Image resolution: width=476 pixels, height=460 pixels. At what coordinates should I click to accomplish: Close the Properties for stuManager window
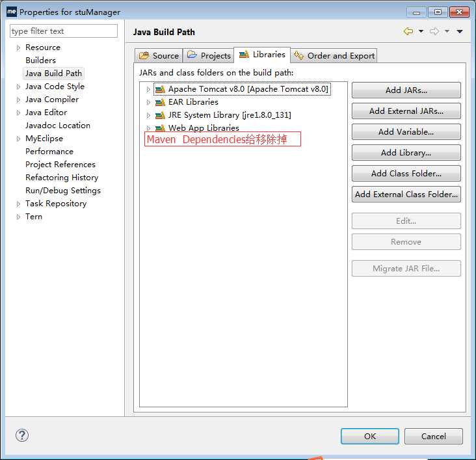tap(459, 12)
